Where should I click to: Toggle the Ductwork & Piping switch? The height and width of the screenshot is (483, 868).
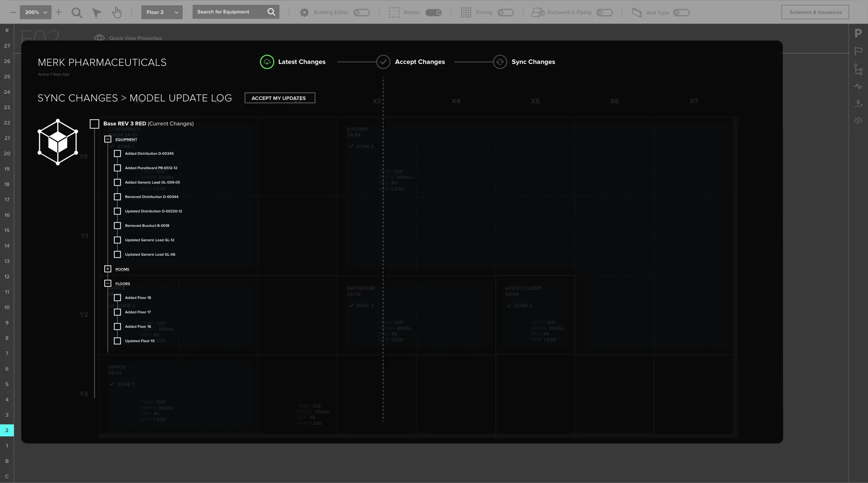click(605, 12)
